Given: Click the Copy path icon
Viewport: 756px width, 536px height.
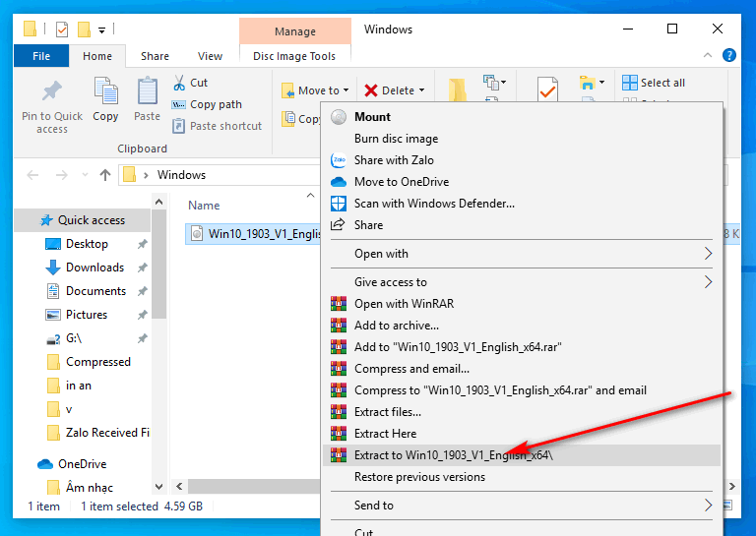Looking at the screenshot, I should (x=179, y=104).
